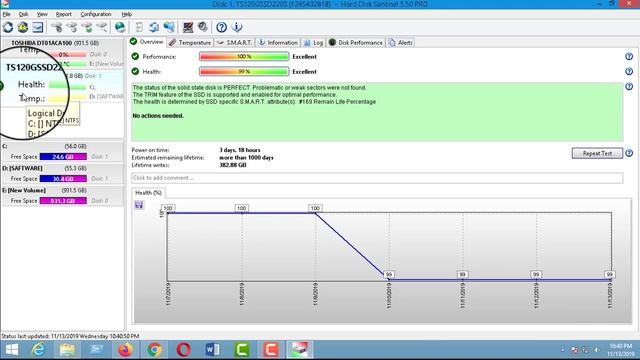Click the '3 days, 18 hours' power-on value
The image size is (640, 360).
(x=240, y=150)
